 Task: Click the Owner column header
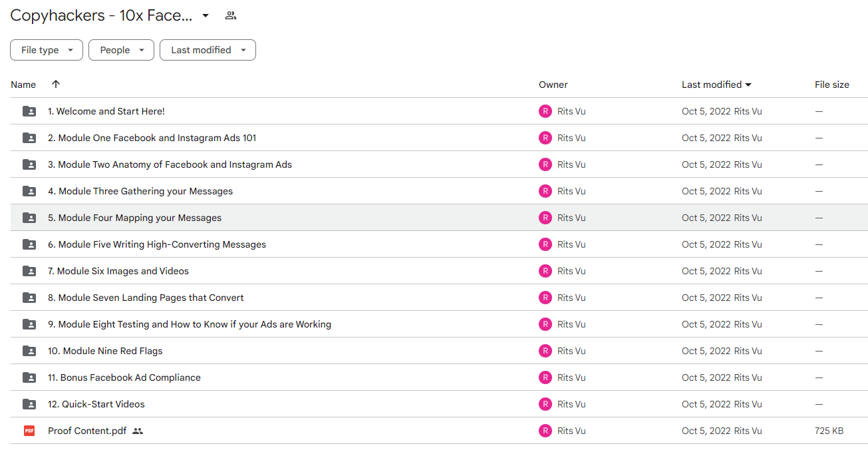pos(553,85)
